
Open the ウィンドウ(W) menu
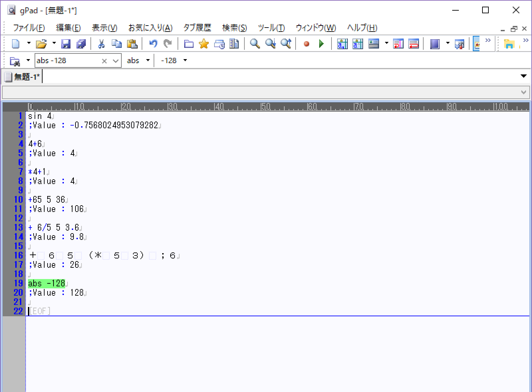click(316, 28)
